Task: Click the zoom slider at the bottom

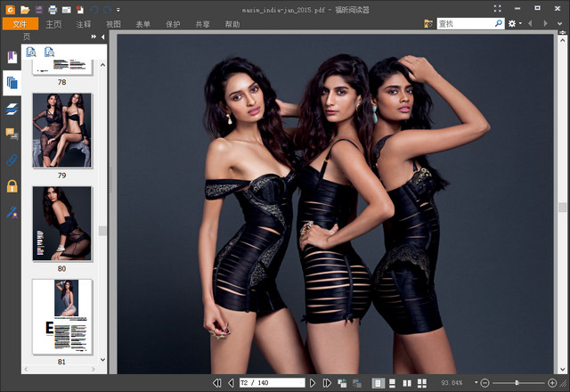Action: [517, 383]
